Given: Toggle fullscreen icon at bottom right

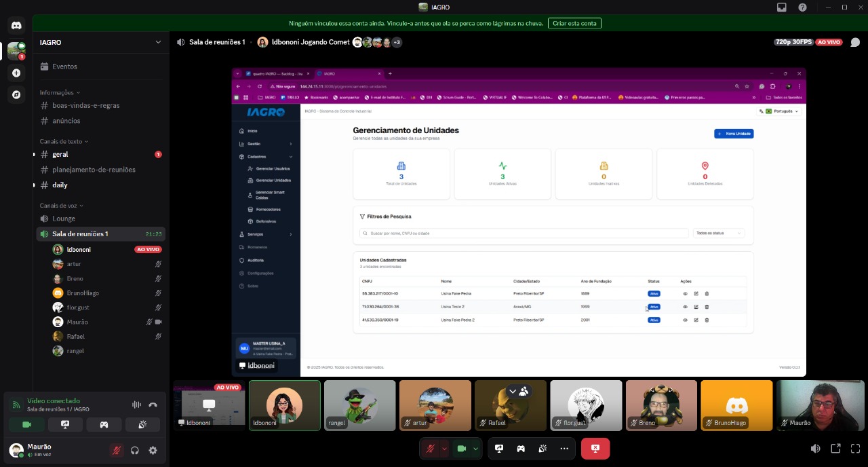Looking at the screenshot, I should coord(854,449).
